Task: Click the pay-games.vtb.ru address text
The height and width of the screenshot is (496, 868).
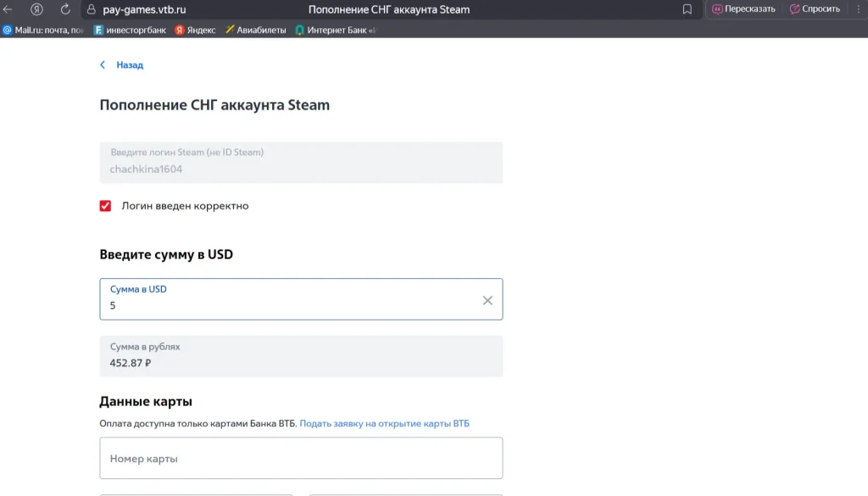Action: pos(144,9)
